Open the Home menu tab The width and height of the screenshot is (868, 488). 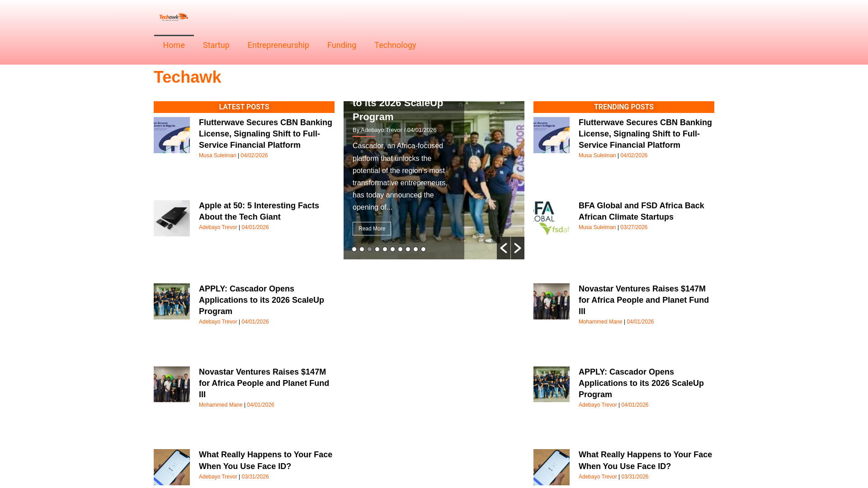[174, 45]
